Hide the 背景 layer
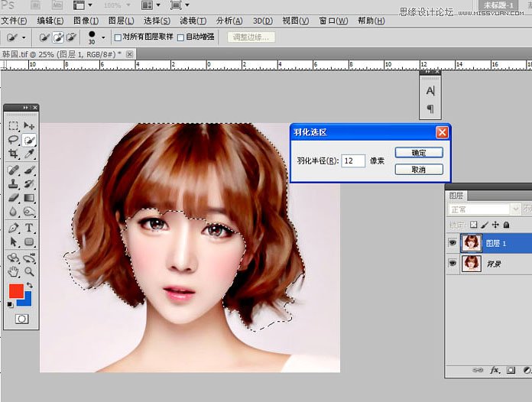This screenshot has width=532, height=402. click(454, 264)
